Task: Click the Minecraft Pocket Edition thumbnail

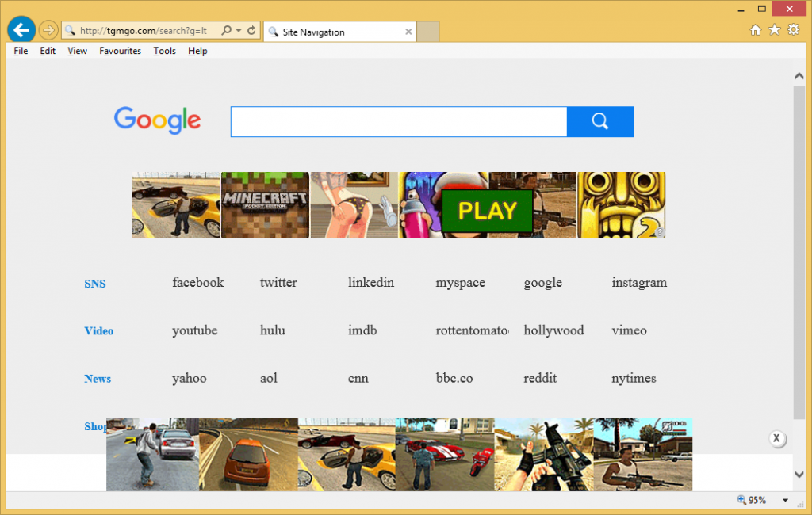Action: tap(265, 205)
